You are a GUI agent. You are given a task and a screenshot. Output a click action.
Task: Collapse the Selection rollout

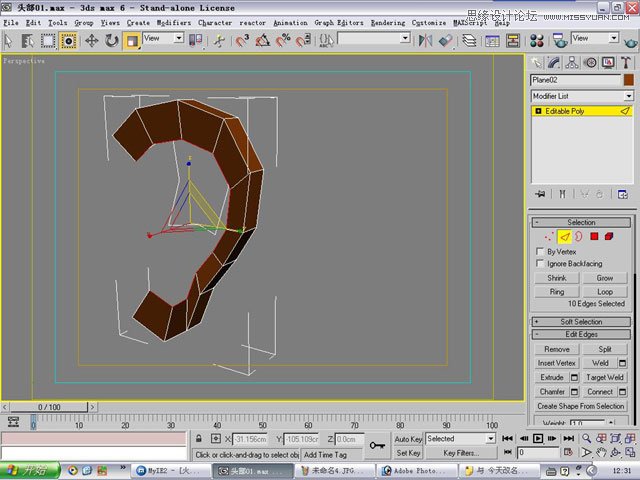(581, 222)
